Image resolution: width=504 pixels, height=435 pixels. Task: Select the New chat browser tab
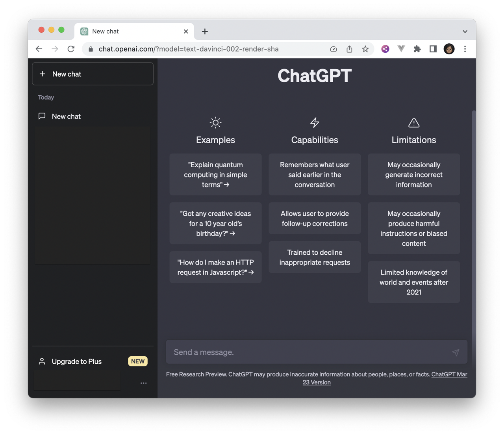[x=134, y=31]
